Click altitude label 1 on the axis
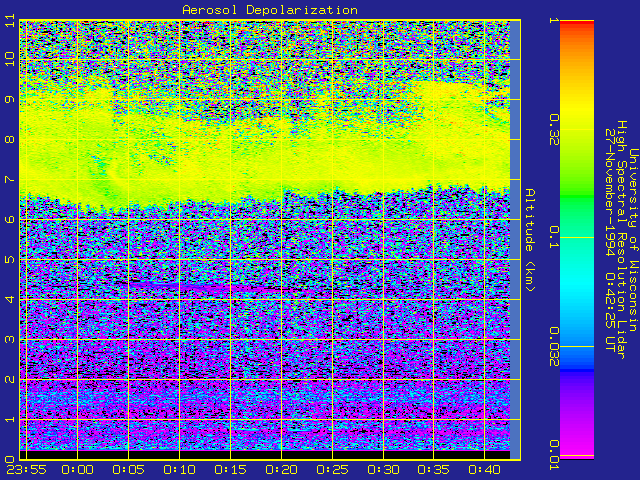The width and height of the screenshot is (640, 480). point(10,420)
